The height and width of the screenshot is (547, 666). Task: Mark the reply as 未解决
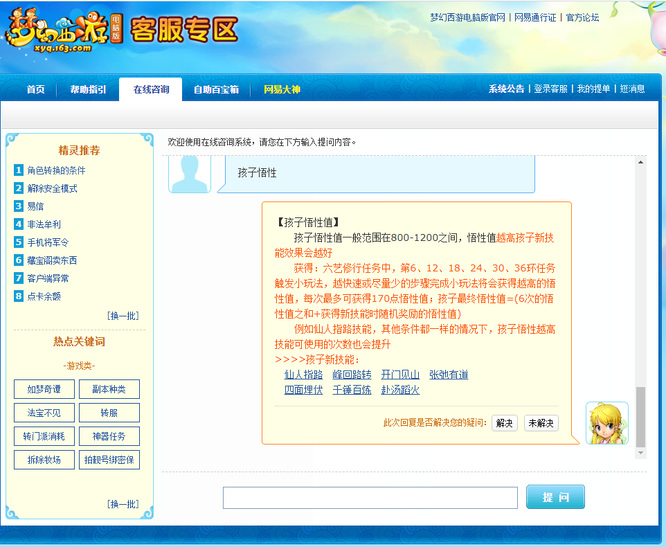pos(541,423)
